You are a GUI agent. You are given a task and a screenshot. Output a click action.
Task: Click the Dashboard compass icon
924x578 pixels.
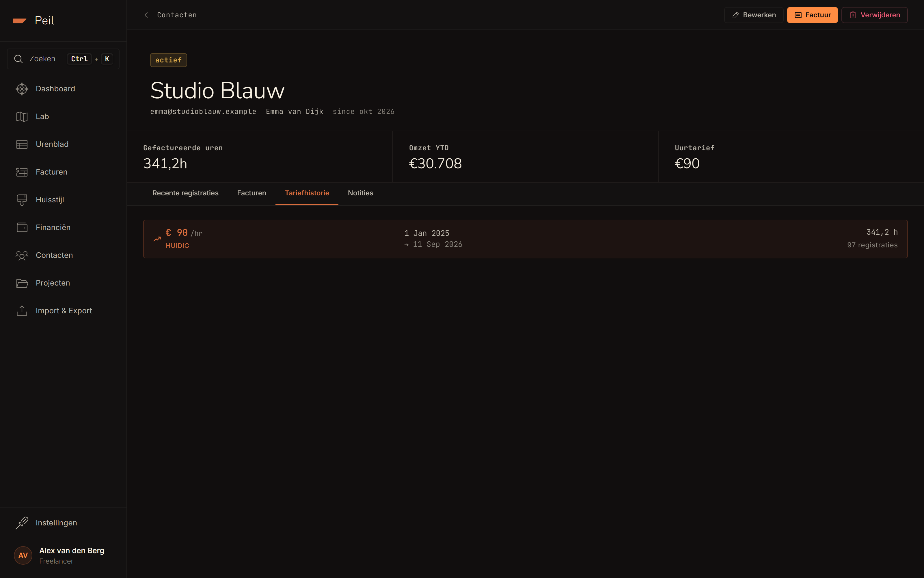pos(22,89)
